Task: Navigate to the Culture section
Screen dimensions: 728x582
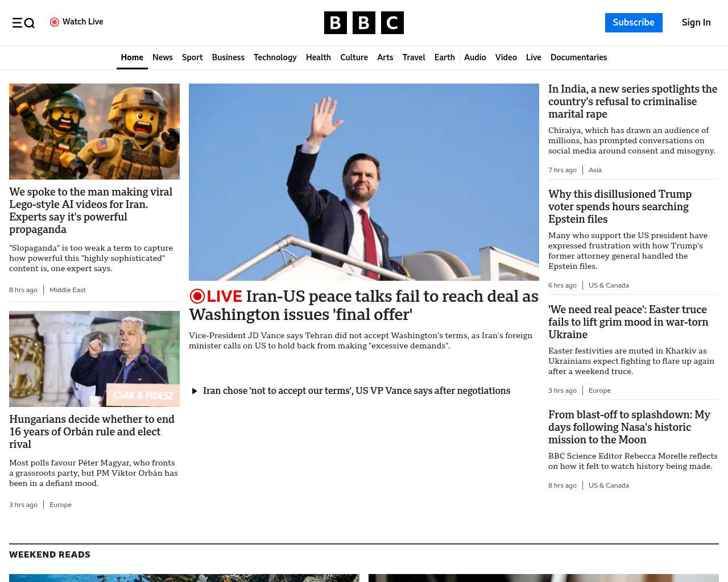Action: [354, 57]
